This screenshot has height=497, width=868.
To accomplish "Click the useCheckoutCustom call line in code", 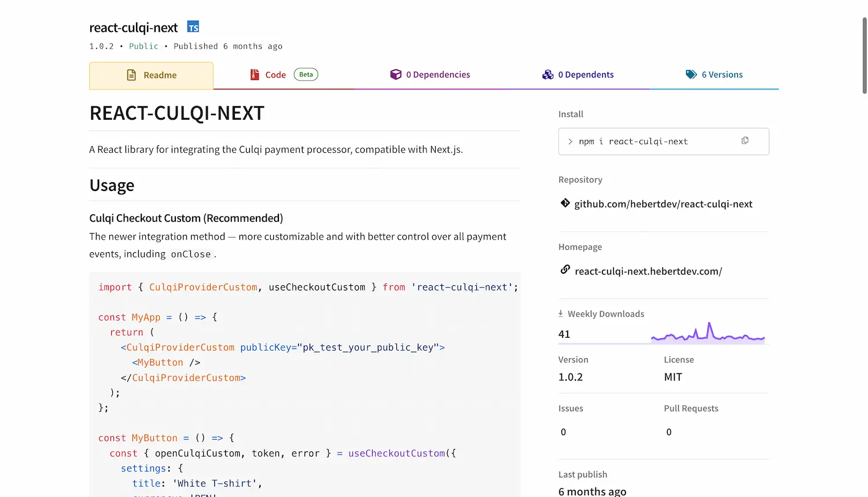I will 283,454.
